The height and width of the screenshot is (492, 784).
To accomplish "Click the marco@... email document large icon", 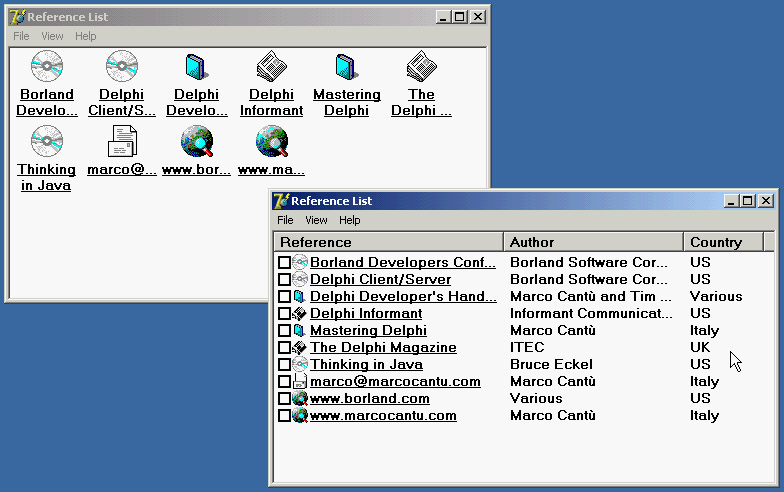I will 122,142.
